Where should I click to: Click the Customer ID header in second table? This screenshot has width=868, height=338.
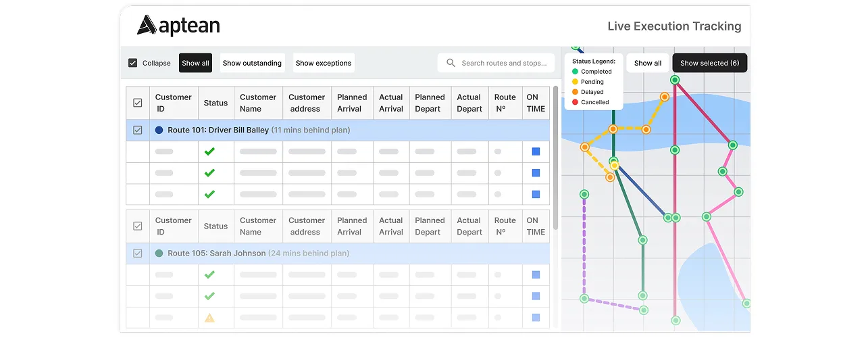(x=174, y=226)
